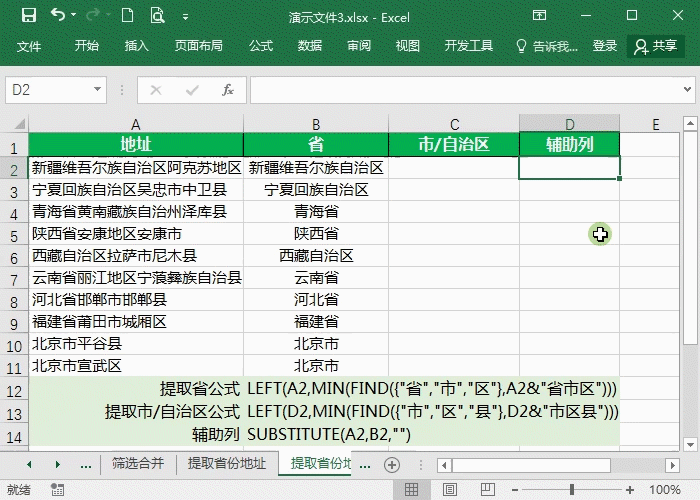Expand the Name Box dropdown arrow
This screenshot has width=700, height=500.
pyautogui.click(x=97, y=89)
